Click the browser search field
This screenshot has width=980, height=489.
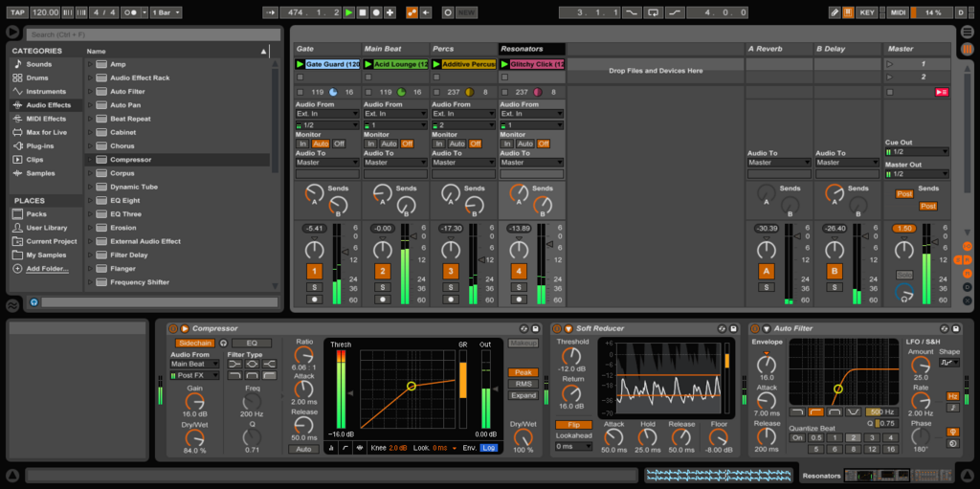point(153,35)
